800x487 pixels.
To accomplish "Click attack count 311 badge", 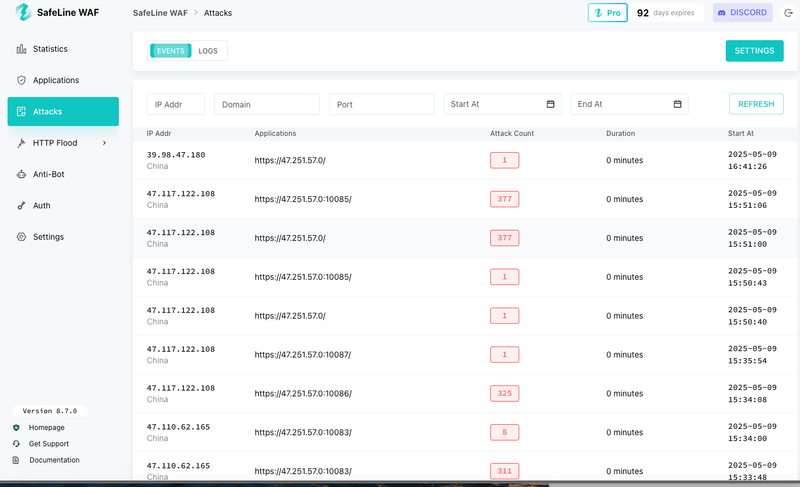I will tap(505, 471).
